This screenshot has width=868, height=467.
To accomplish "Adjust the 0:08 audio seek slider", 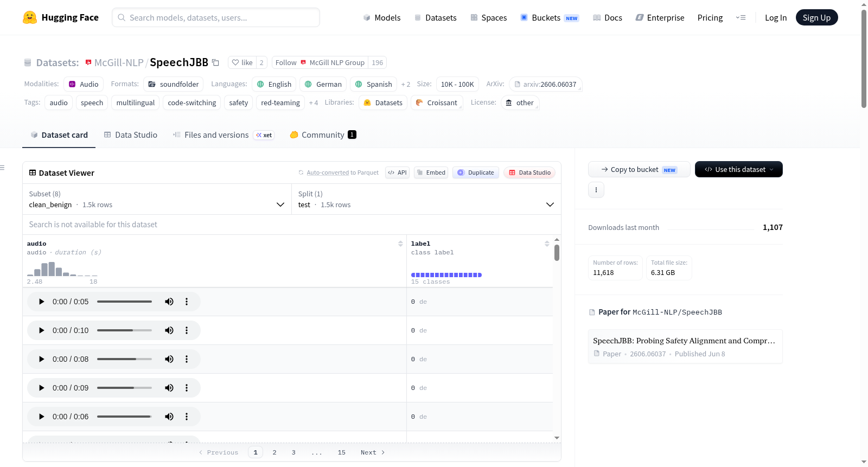I will coord(124,359).
